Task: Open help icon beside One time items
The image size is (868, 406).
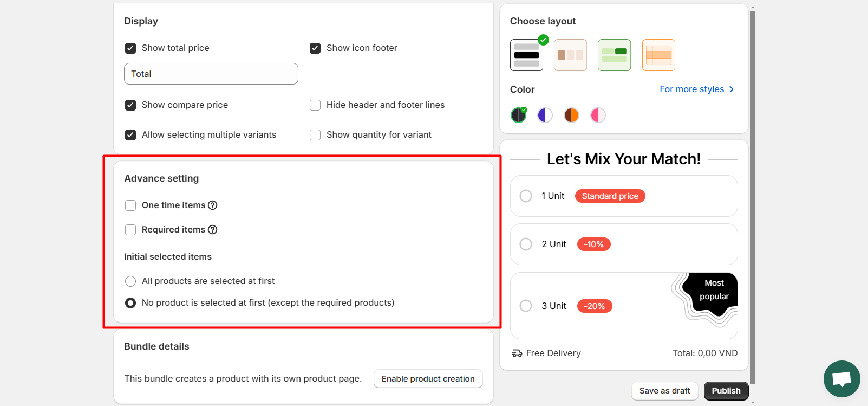Action: pyautogui.click(x=213, y=205)
